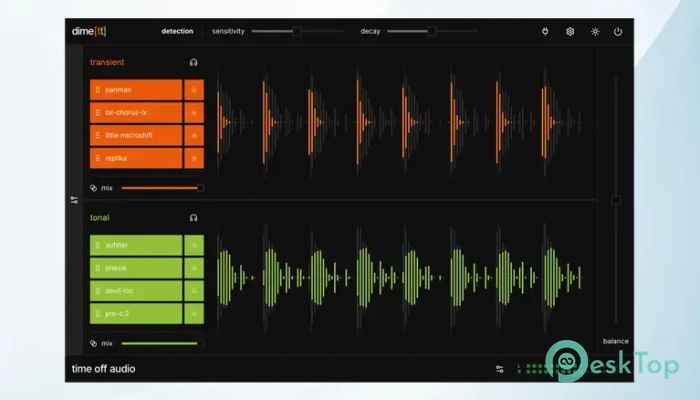Click the sensitivity slider handle
Screen dimensions: 700x400
(x=297, y=31)
